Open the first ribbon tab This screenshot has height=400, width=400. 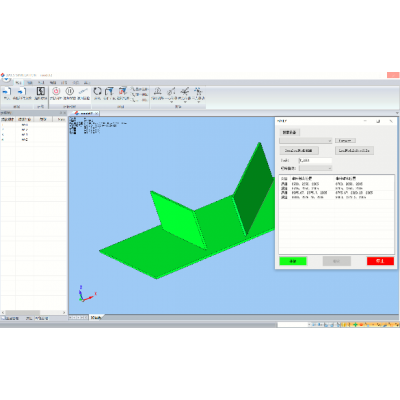pos(18,82)
